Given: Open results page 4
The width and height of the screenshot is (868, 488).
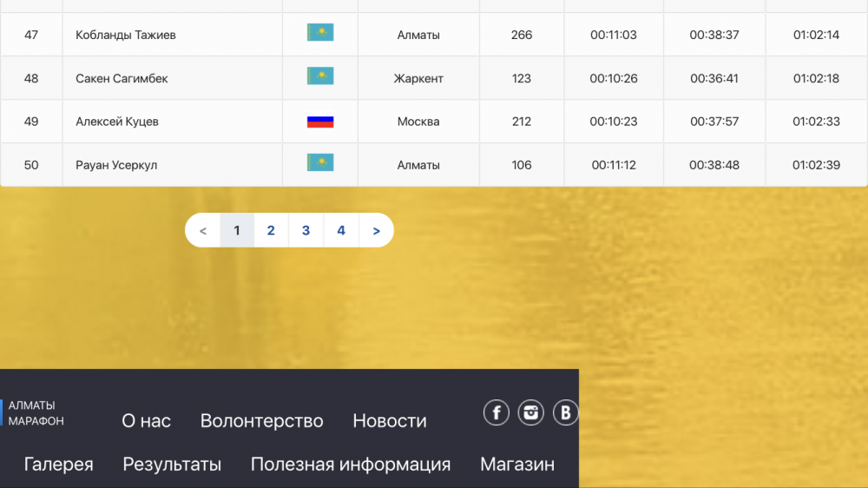Looking at the screenshot, I should 341,230.
